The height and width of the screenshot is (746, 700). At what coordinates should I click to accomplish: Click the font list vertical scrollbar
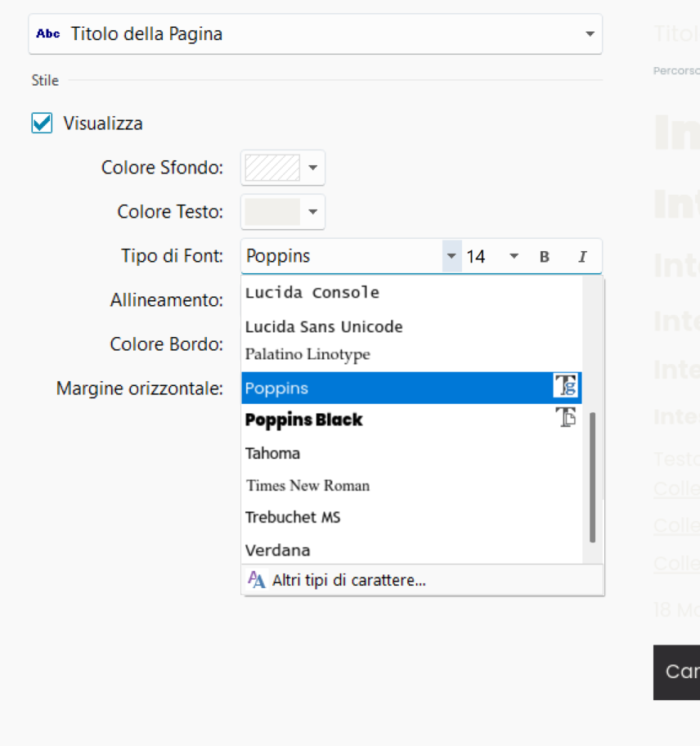click(x=592, y=476)
